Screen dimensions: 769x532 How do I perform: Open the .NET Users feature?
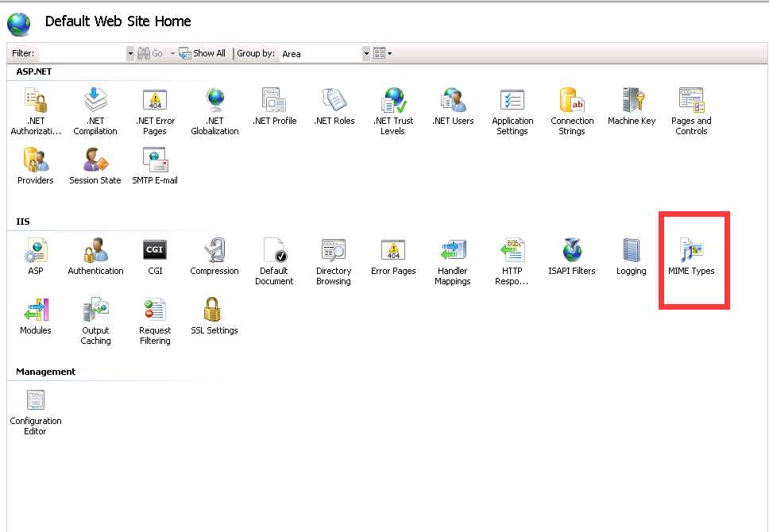453,106
